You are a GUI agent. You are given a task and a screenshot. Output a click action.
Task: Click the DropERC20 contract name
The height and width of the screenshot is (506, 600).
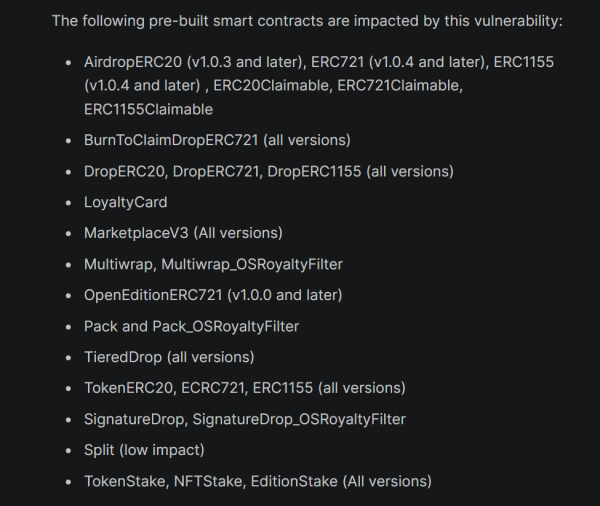click(124, 171)
